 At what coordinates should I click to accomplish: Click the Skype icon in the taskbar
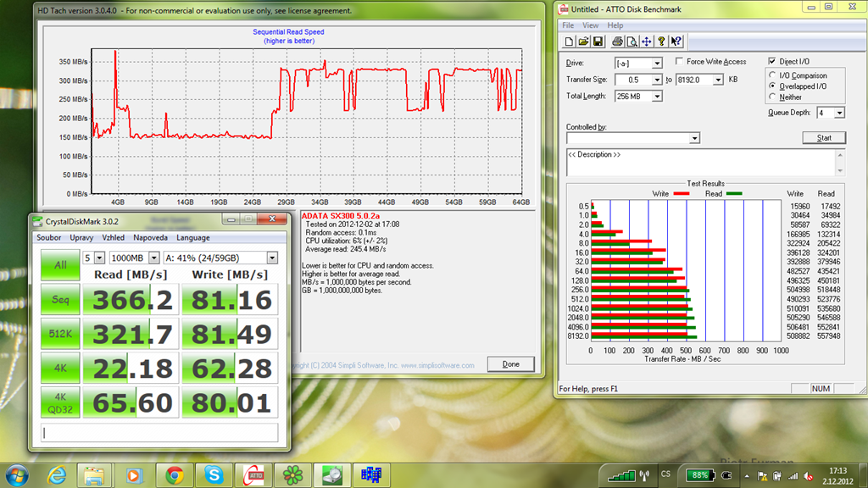pos(214,474)
